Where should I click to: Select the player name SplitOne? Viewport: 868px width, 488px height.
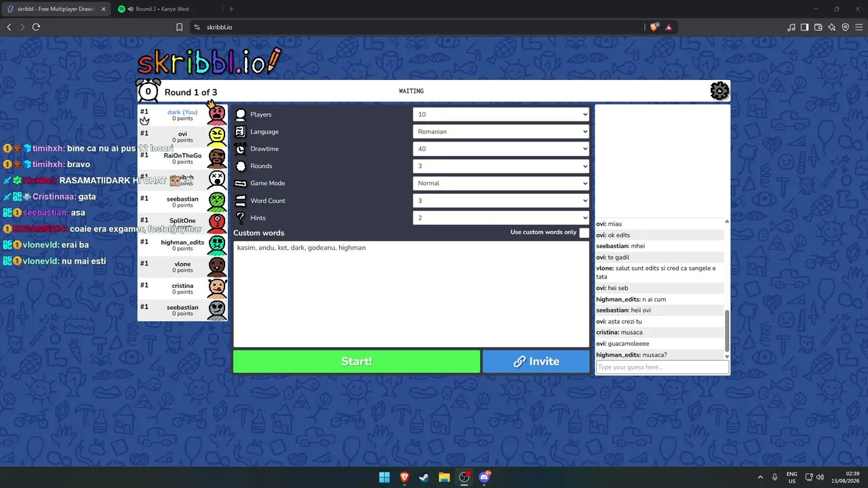click(x=182, y=220)
